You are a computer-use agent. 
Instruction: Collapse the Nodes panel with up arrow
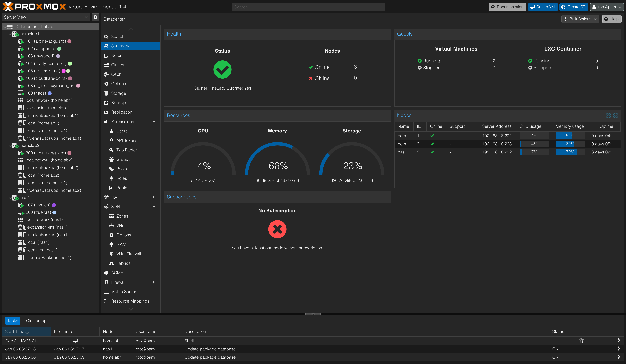[608, 116]
